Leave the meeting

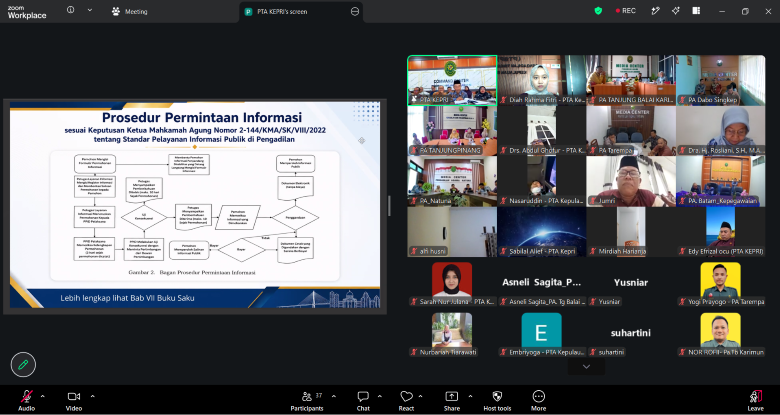tap(756, 401)
